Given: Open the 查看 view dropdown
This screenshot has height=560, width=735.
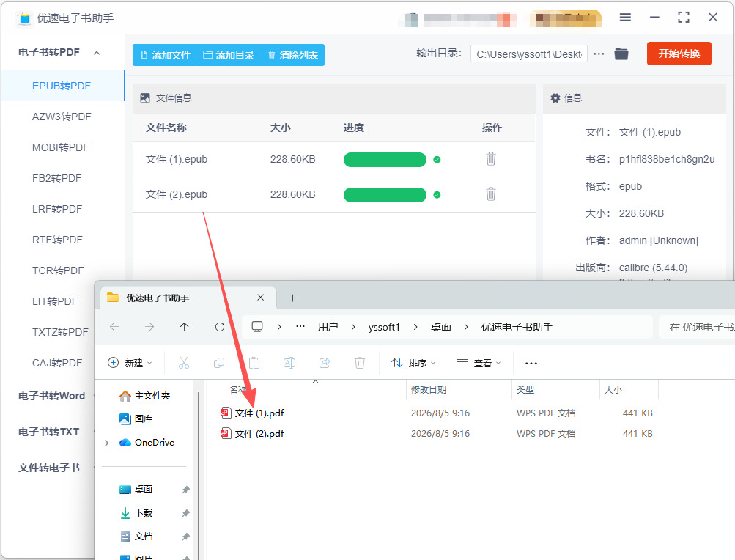Looking at the screenshot, I should [479, 363].
